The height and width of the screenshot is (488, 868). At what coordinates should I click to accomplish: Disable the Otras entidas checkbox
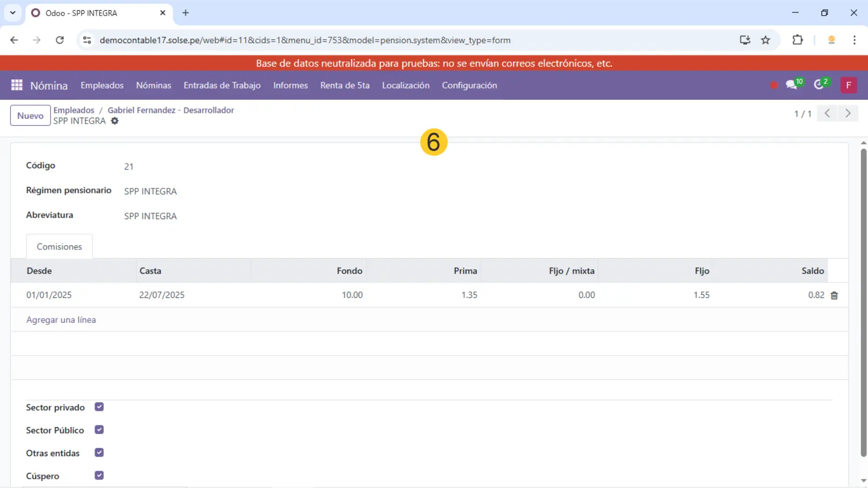click(x=99, y=452)
